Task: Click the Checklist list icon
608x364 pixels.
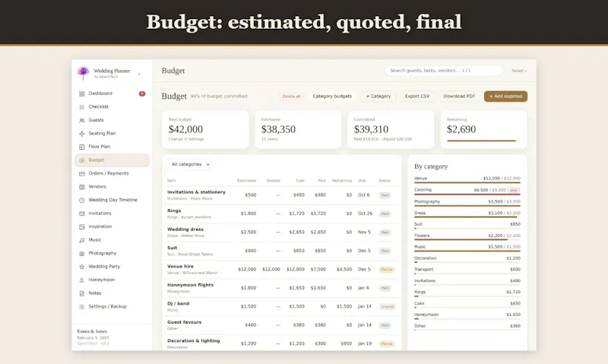Action: [x=82, y=107]
